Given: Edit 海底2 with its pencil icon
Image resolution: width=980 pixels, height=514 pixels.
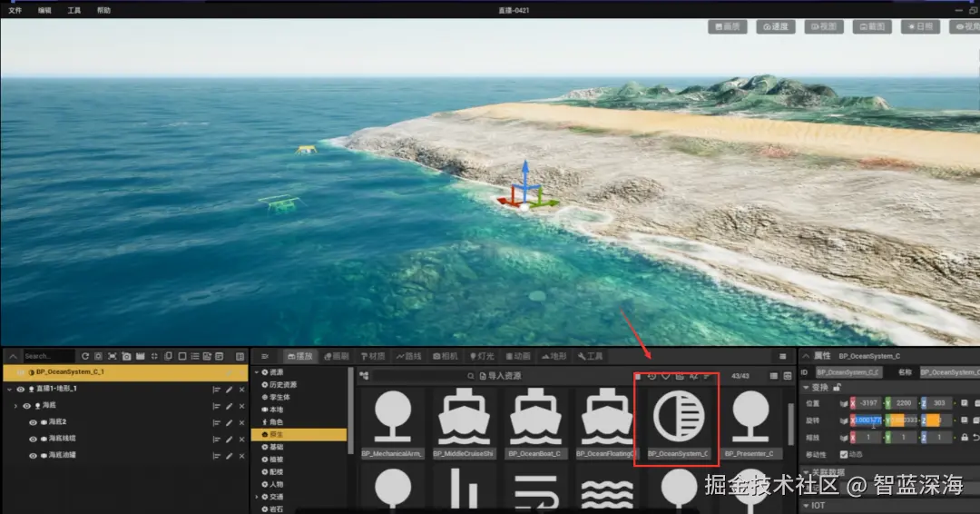Looking at the screenshot, I should [x=230, y=422].
